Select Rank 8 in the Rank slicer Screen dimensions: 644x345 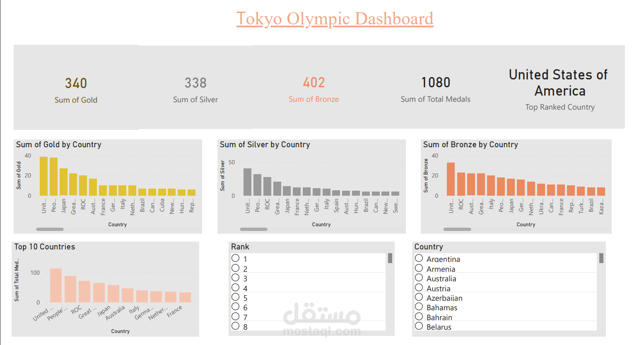[x=236, y=326]
